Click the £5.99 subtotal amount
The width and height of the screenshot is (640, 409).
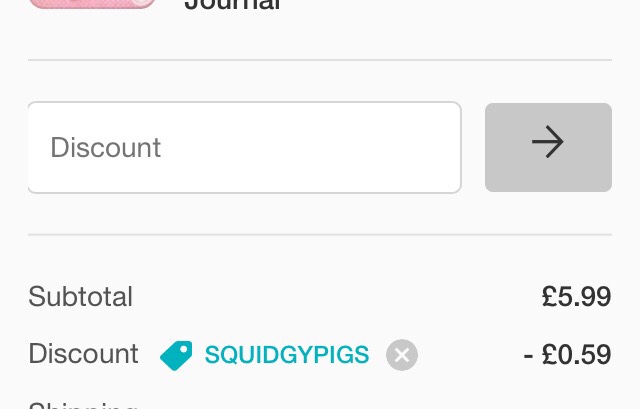[x=576, y=297]
